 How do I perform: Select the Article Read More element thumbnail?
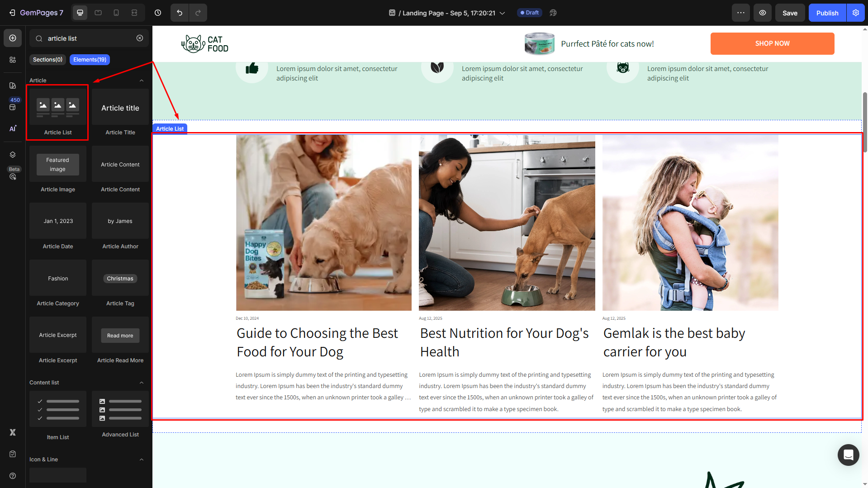pyautogui.click(x=120, y=335)
